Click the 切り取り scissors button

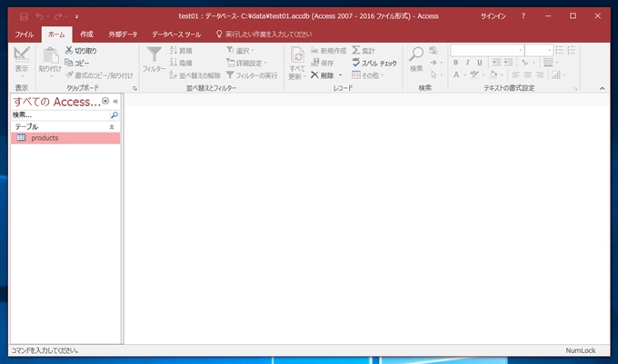coord(81,50)
